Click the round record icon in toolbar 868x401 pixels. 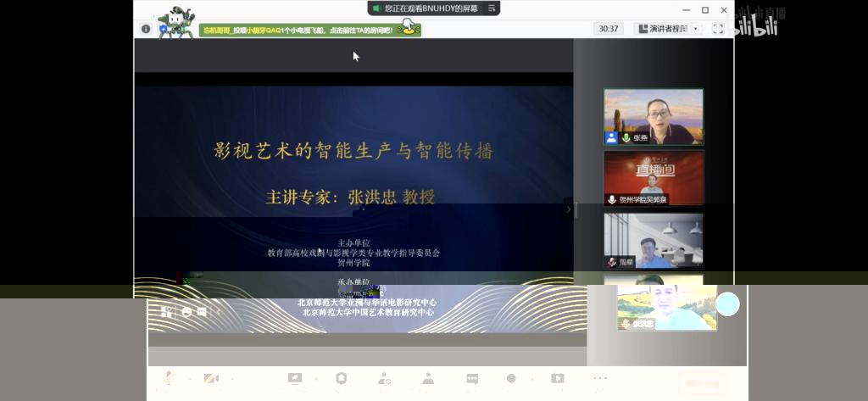[x=511, y=378]
